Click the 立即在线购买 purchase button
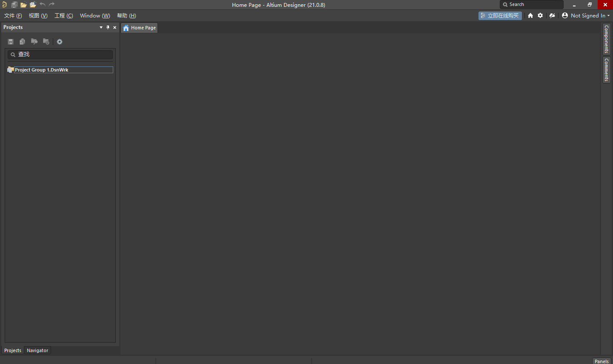613x364 pixels. coord(500,15)
